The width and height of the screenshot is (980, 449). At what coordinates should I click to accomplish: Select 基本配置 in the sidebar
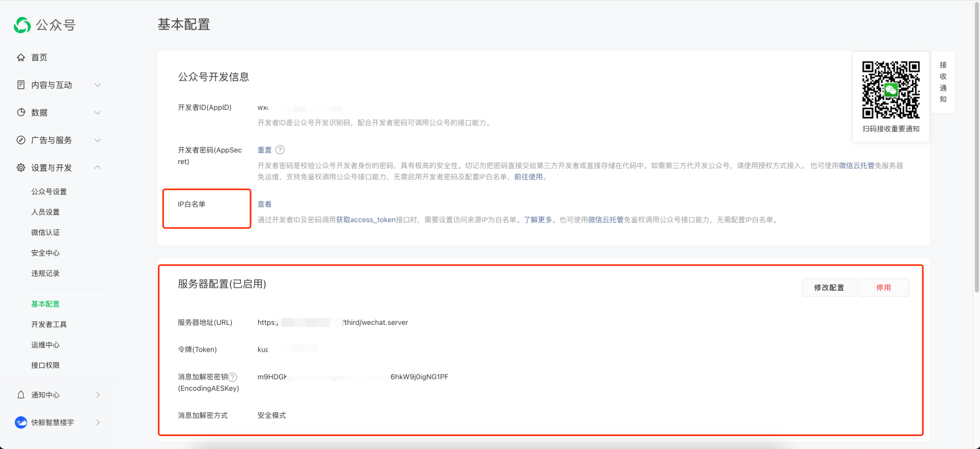click(x=46, y=304)
